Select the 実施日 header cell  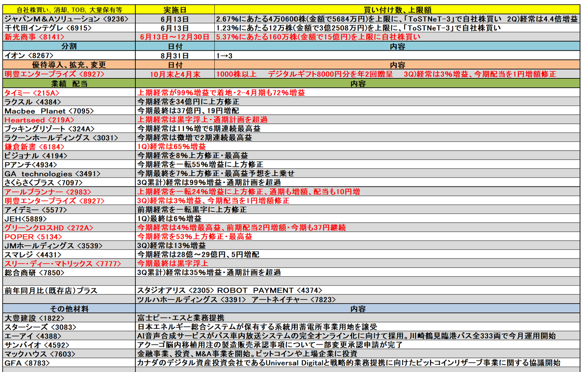click(175, 10)
